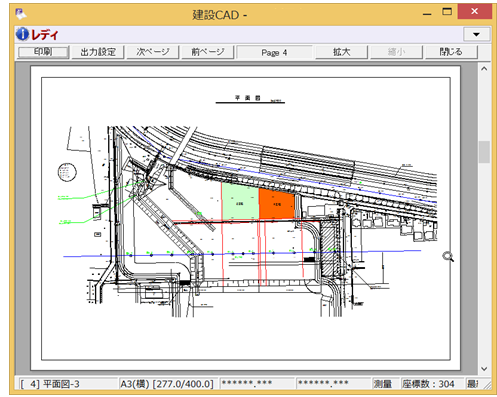Click the vertical scrollbar thumb
The width and height of the screenshot is (497, 397).
coord(484,152)
